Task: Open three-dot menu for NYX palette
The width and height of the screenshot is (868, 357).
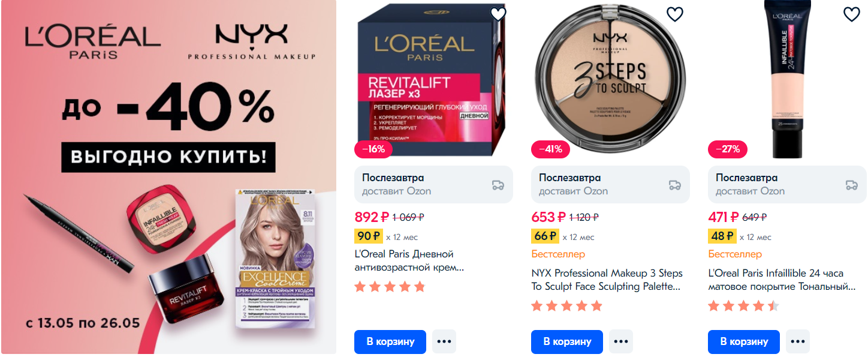Action: 621,341
